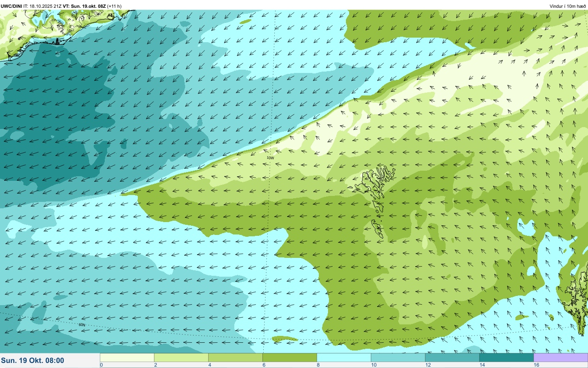Click the 'Vindur í 10m hæð' title text

567,6
